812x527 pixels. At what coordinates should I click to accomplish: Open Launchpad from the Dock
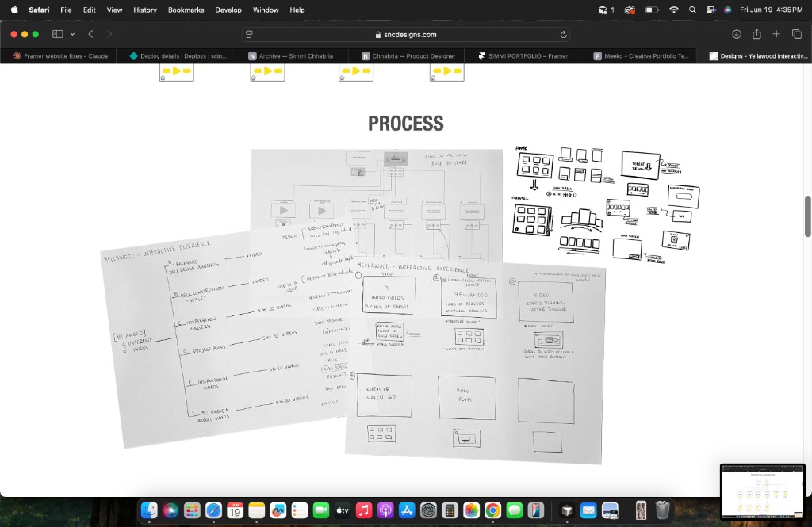[192, 510]
